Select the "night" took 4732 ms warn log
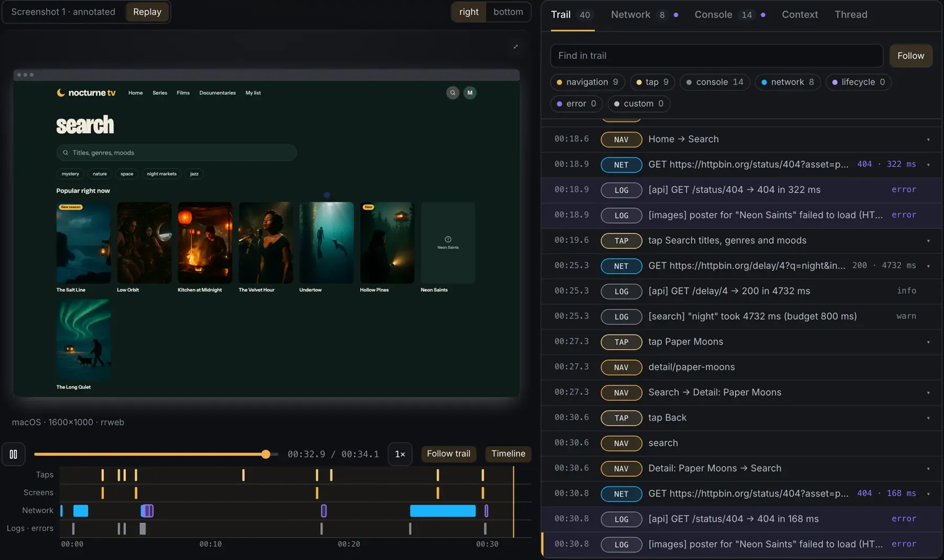 (742, 317)
